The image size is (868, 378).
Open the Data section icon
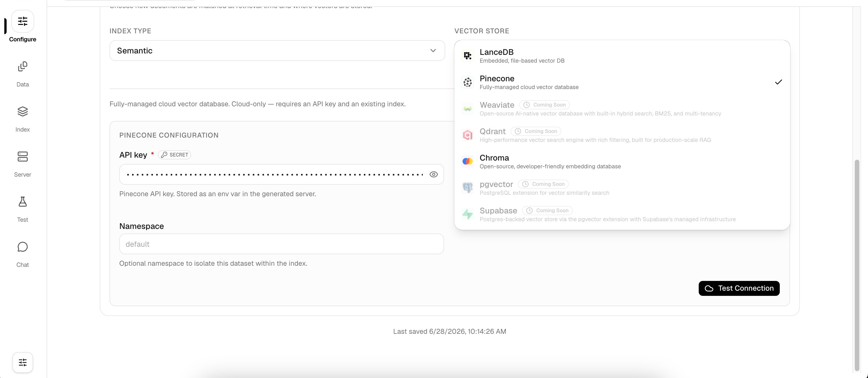pos(23,67)
